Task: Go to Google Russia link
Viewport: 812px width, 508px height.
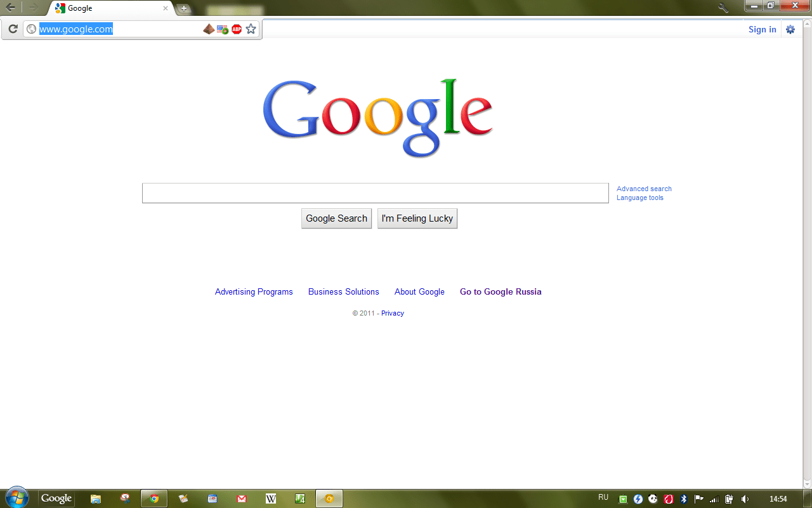Action: click(501, 292)
